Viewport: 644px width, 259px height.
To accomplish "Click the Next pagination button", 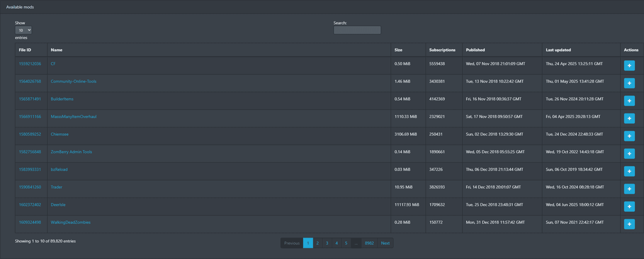I will [x=385, y=243].
